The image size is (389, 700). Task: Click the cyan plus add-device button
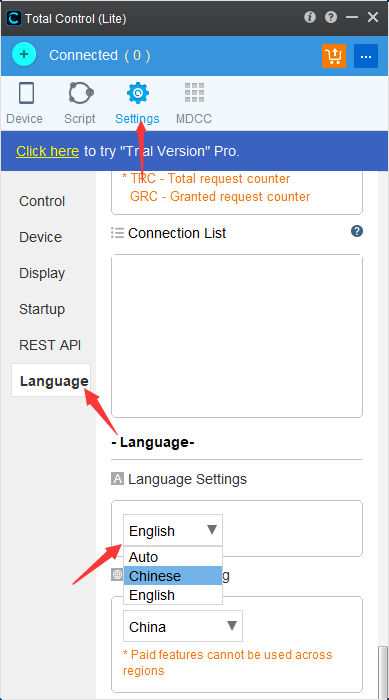tap(24, 55)
